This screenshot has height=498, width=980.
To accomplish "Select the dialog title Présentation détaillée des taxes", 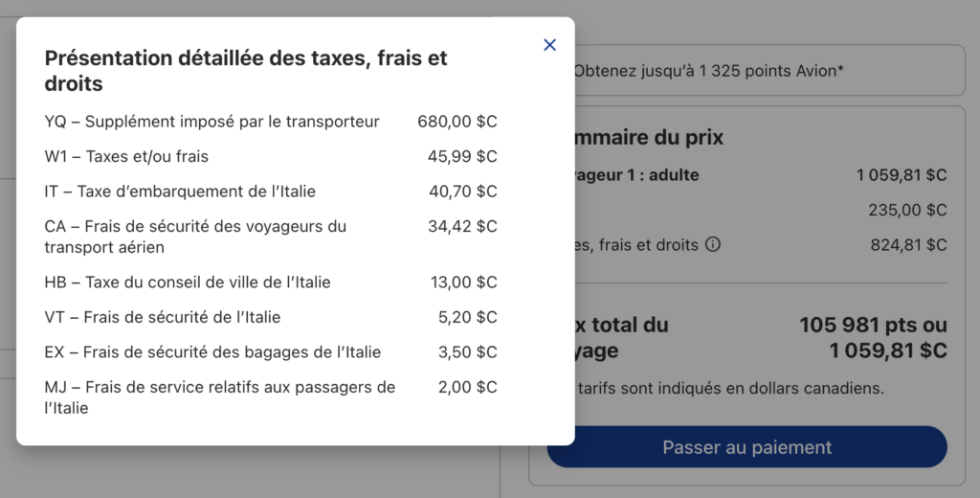I will tap(246, 71).
